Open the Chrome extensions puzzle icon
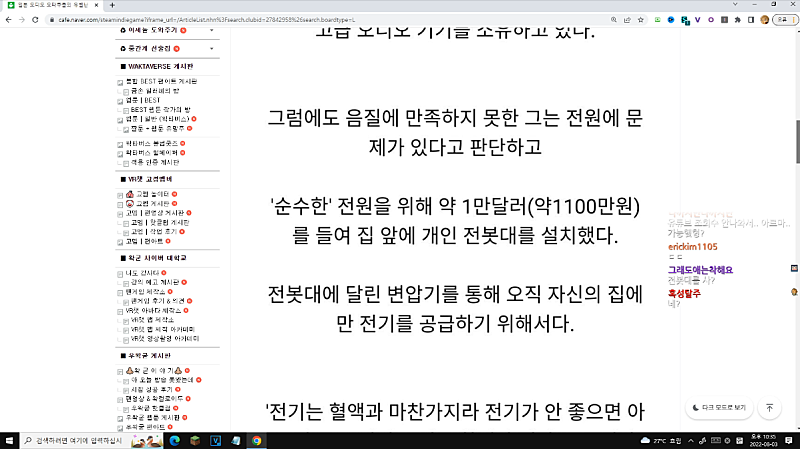 [x=738, y=20]
